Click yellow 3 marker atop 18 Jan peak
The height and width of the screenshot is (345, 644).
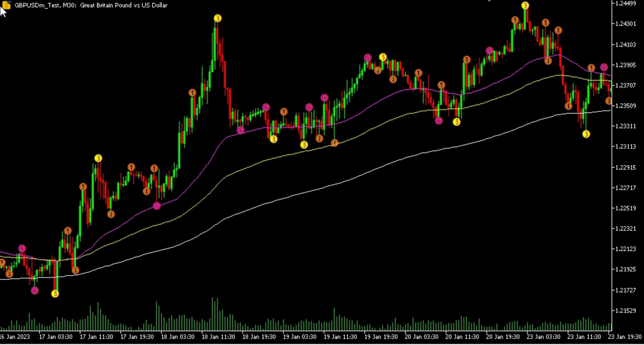(217, 18)
